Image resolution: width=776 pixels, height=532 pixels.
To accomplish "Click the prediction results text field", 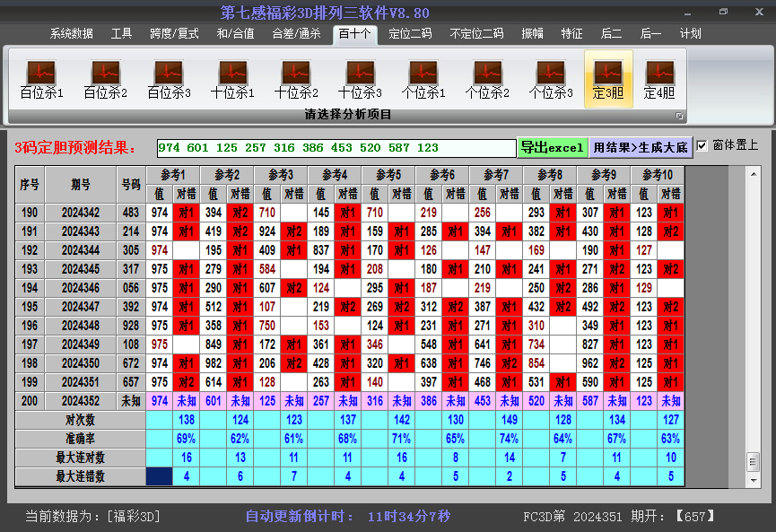I will (336, 148).
